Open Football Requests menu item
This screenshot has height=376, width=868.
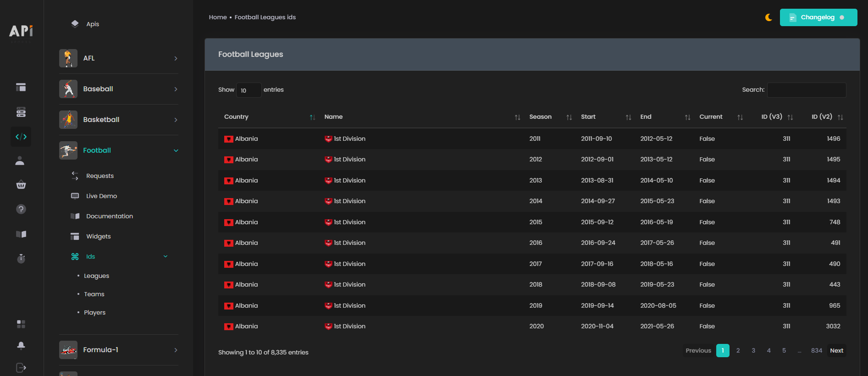coord(100,176)
